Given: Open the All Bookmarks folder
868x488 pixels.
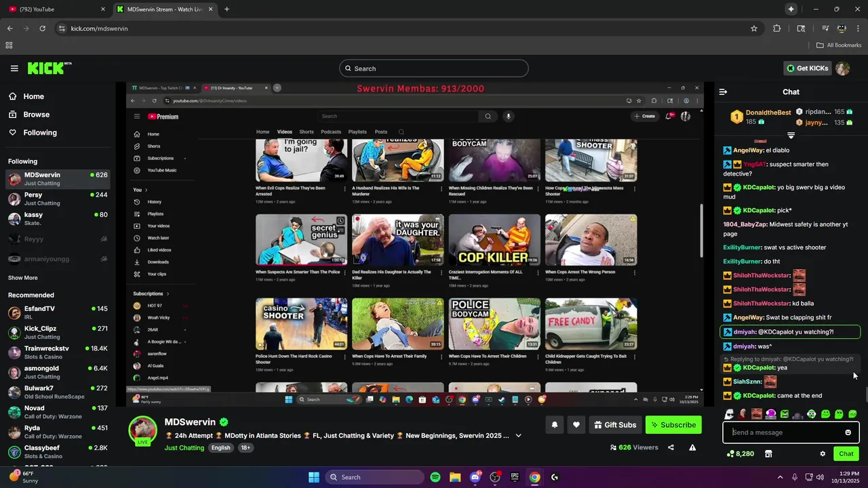Looking at the screenshot, I should [839, 45].
